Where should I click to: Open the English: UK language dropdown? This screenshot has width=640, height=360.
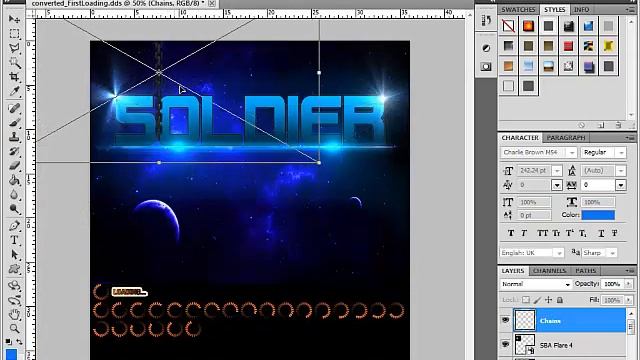[559, 253]
